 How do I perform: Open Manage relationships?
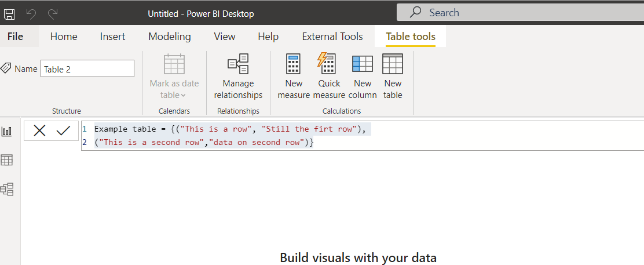(x=238, y=77)
